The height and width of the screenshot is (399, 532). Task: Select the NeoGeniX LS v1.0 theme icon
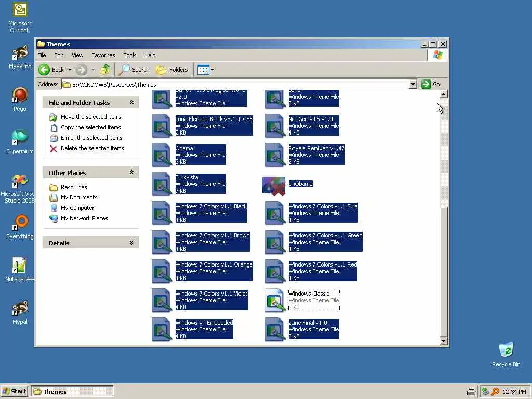(274, 126)
